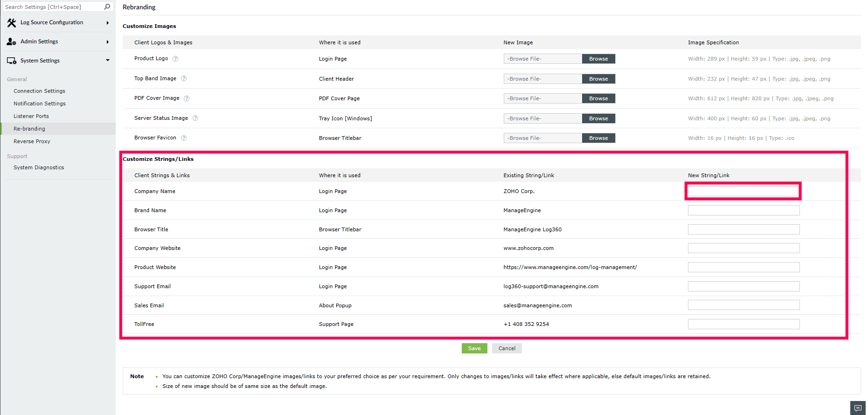Click the System Settings monitor icon

pyautogui.click(x=12, y=61)
